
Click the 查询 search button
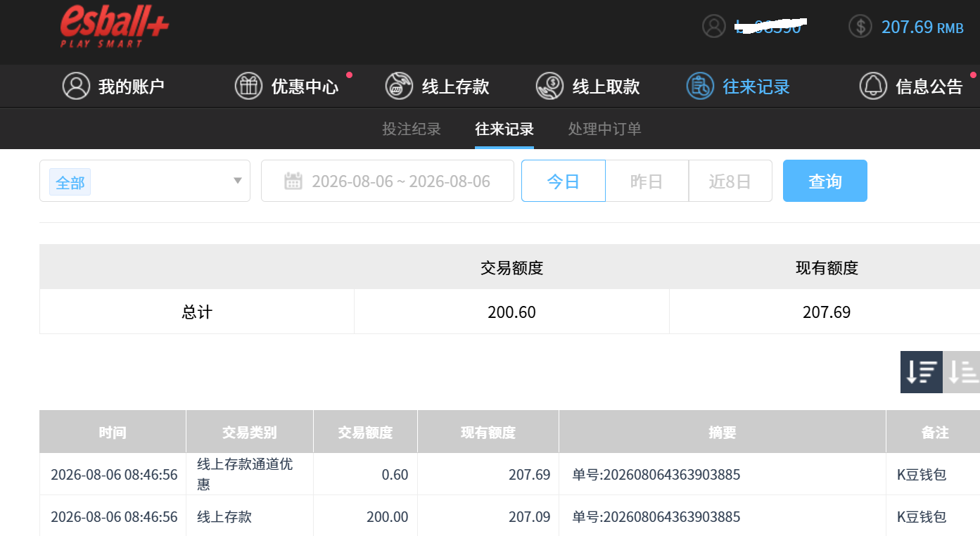825,181
